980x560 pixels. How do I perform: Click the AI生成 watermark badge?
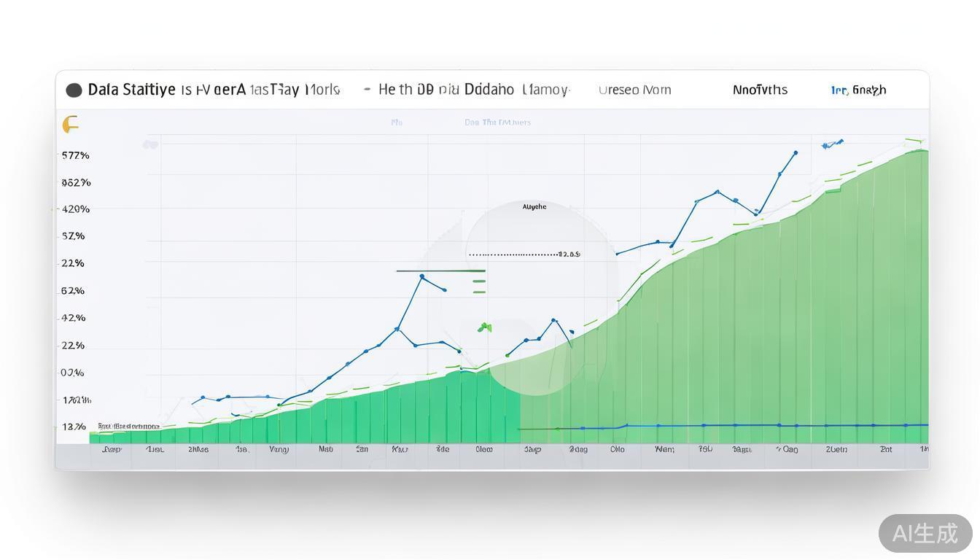(925, 533)
